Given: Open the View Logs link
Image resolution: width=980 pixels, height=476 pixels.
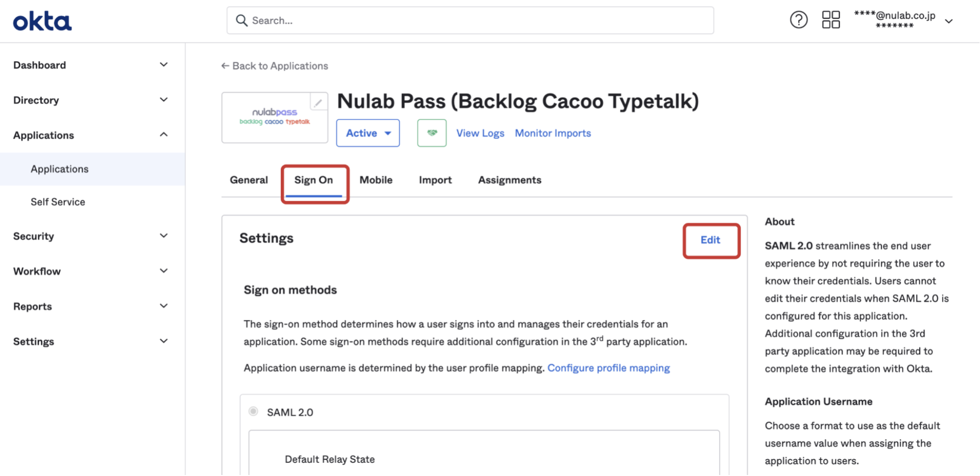Looking at the screenshot, I should tap(480, 133).
